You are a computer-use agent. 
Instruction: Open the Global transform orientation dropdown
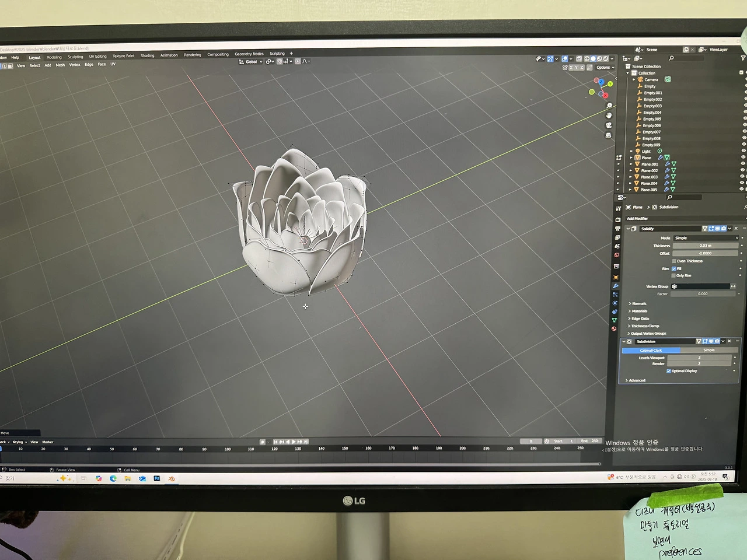[x=251, y=61]
